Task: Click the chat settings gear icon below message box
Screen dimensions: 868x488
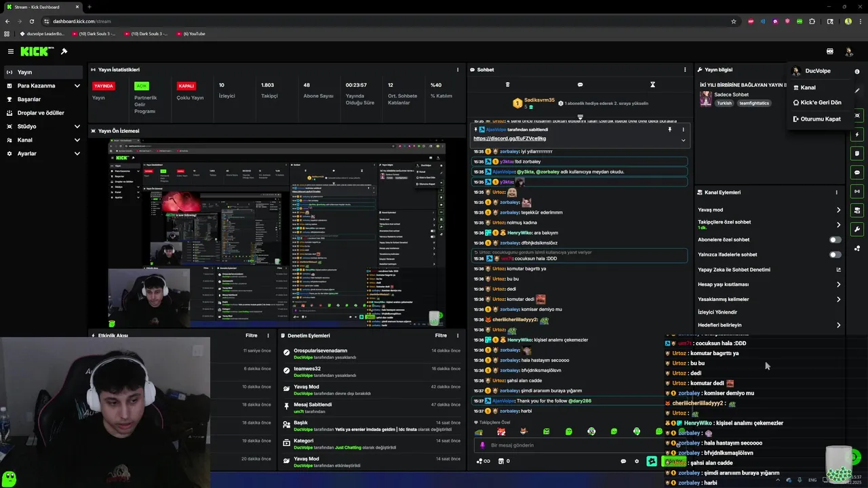Action: tap(637, 462)
